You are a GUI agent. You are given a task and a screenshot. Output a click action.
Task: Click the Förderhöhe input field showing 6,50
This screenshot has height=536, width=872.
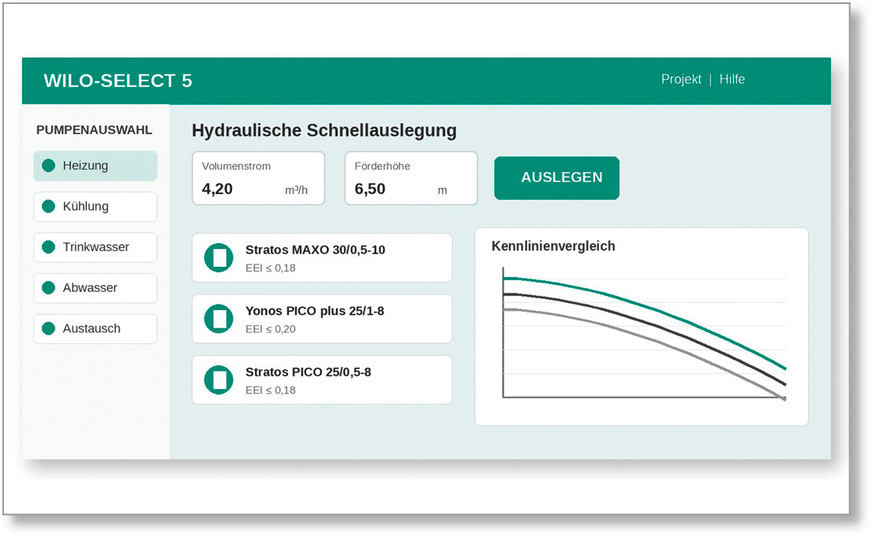[411, 178]
